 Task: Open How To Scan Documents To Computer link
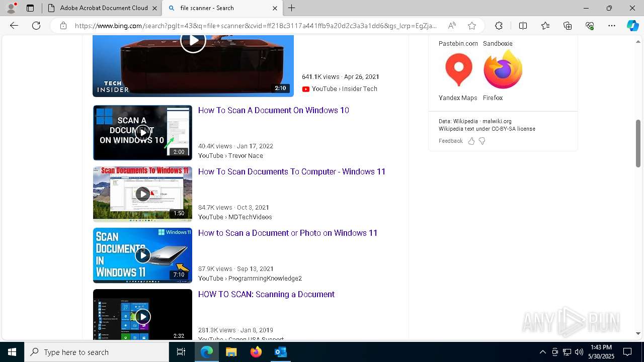[x=292, y=171]
